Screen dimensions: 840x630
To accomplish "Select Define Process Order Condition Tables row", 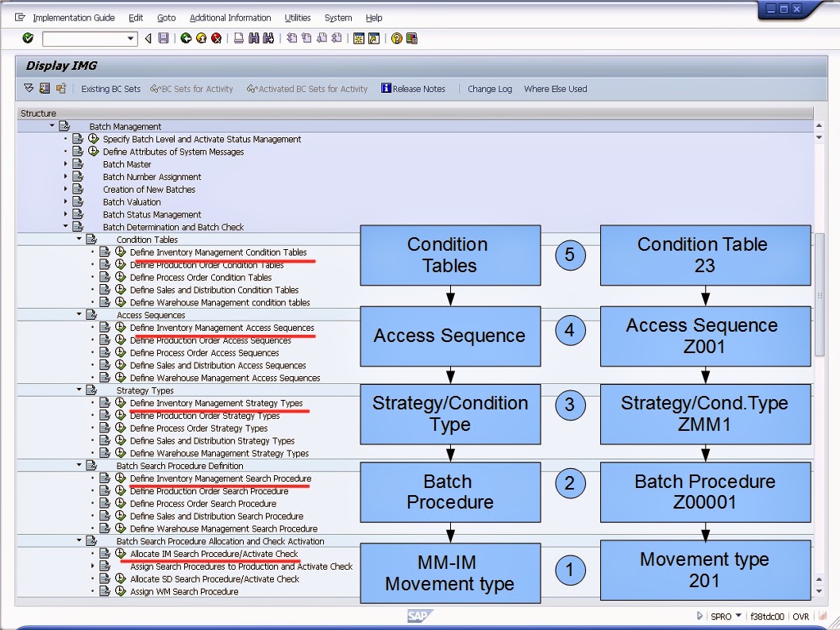I will pos(201,277).
